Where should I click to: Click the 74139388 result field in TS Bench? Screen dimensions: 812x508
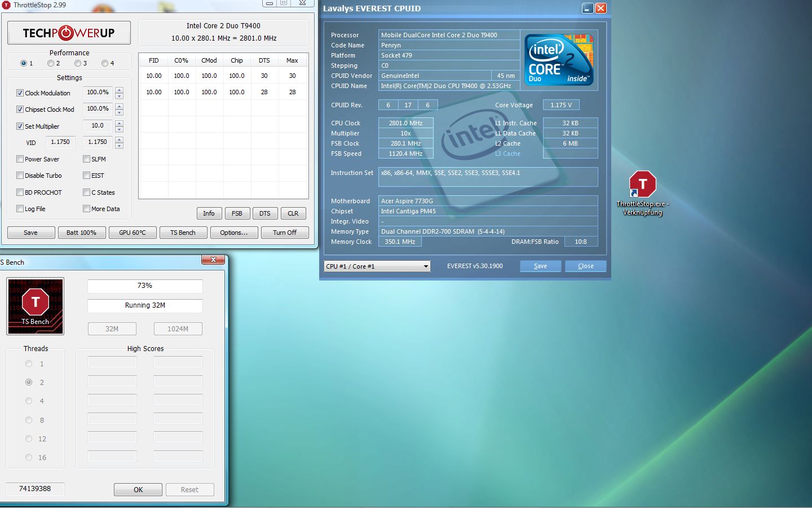pyautogui.click(x=35, y=489)
